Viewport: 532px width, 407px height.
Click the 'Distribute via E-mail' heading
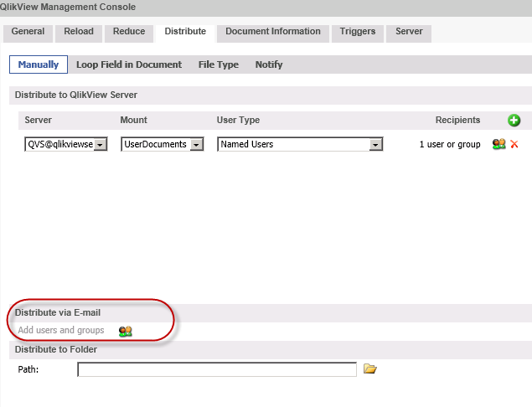(x=58, y=312)
